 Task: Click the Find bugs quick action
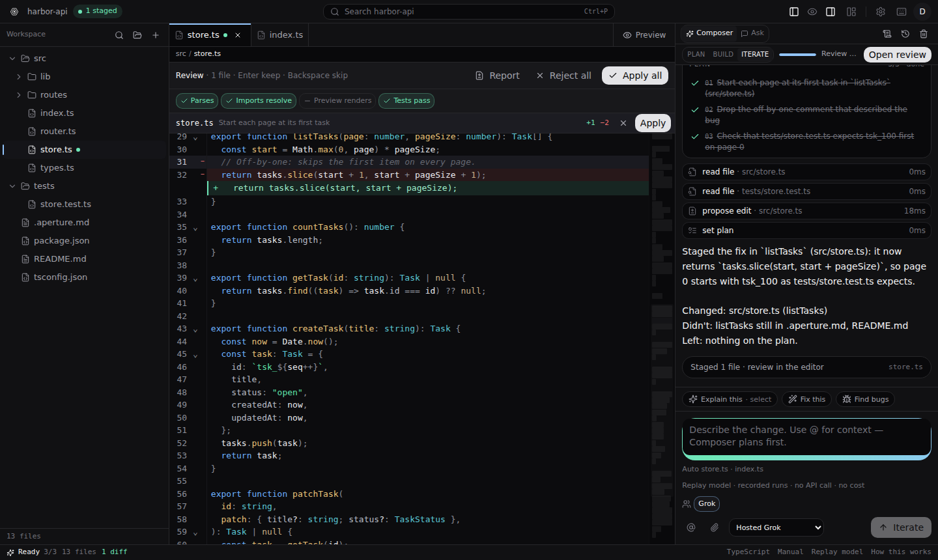point(865,399)
